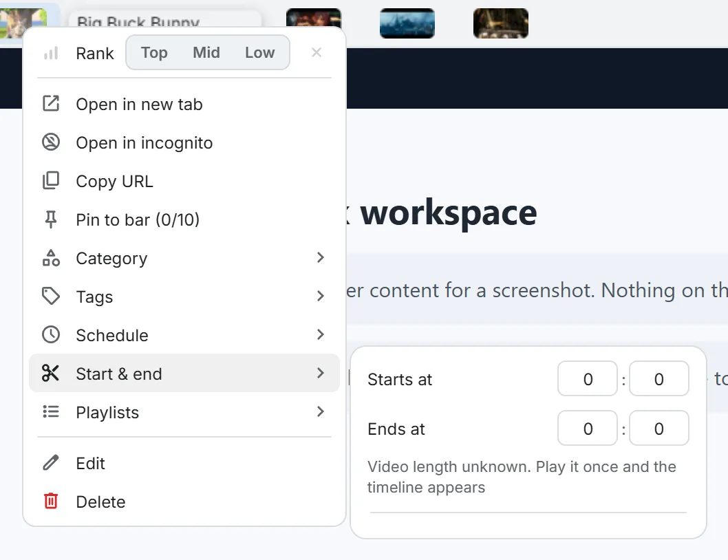Image resolution: width=728 pixels, height=560 pixels.
Task: Choose Delete from the menu
Action: (184, 502)
